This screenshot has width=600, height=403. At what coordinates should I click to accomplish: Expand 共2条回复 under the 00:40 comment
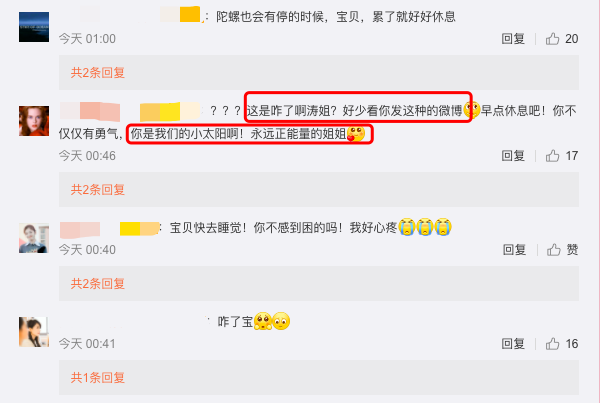pyautogui.click(x=98, y=284)
